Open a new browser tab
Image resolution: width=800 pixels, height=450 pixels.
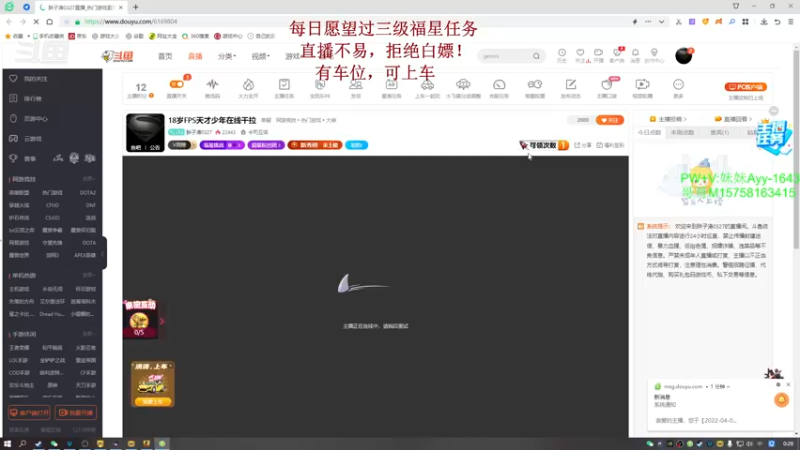coord(136,7)
